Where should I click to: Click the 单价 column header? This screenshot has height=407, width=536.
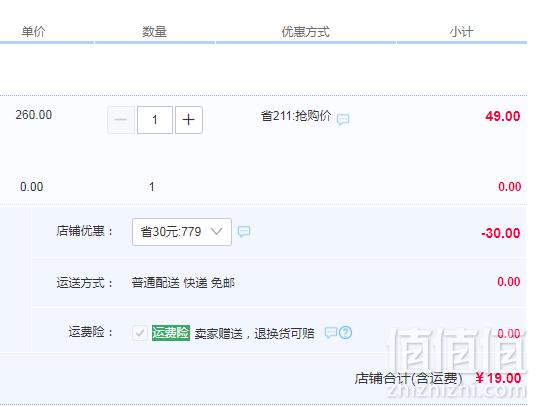33,32
